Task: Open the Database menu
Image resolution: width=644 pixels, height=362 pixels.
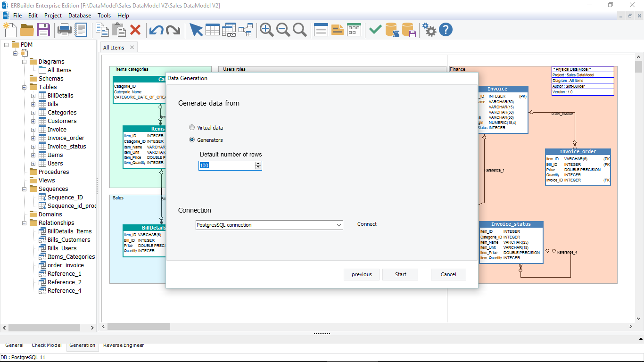Action: tap(79, 15)
